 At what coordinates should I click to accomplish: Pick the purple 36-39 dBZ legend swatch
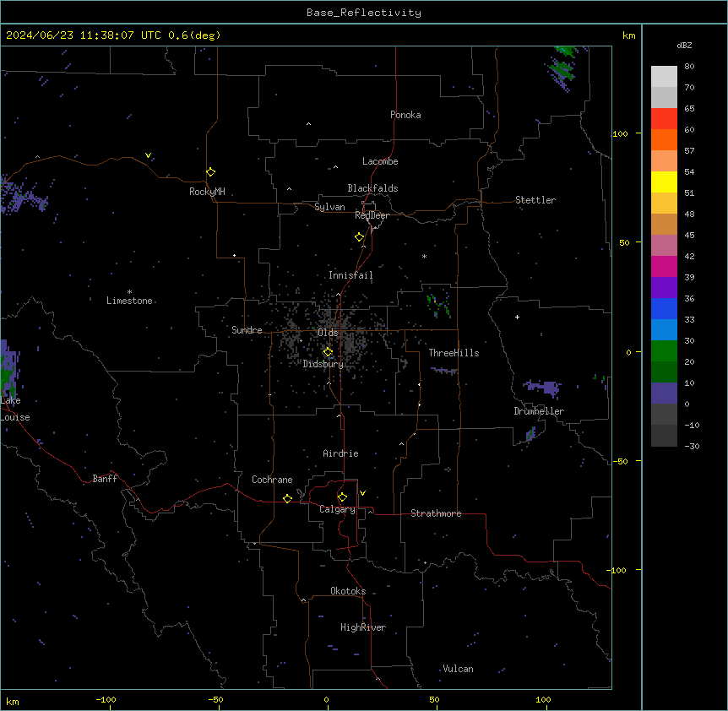coord(664,288)
